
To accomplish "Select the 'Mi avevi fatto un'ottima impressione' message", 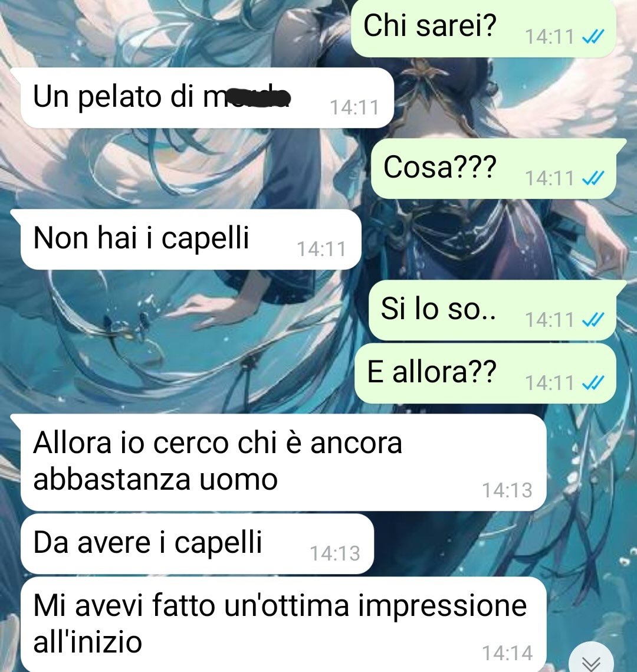I will pos(284,624).
